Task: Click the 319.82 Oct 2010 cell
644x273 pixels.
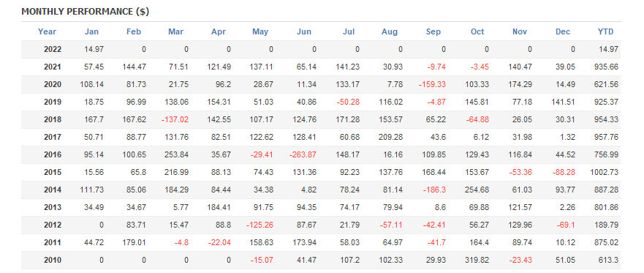Action: point(477,261)
